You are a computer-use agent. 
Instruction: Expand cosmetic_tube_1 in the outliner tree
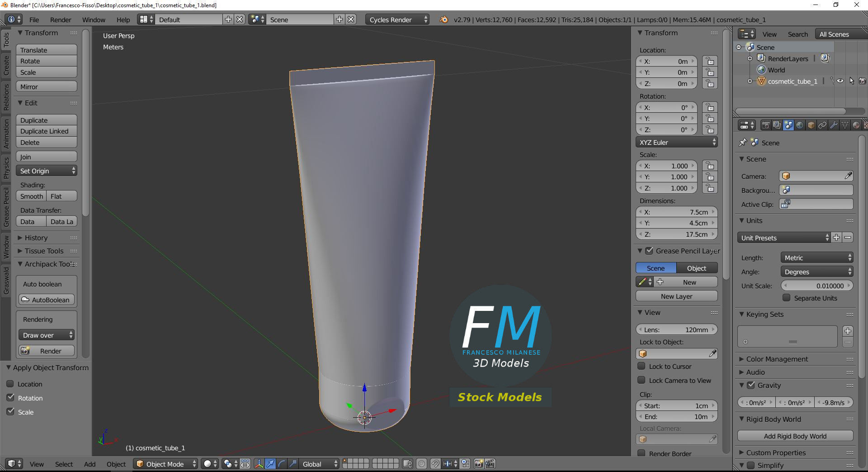coord(750,81)
